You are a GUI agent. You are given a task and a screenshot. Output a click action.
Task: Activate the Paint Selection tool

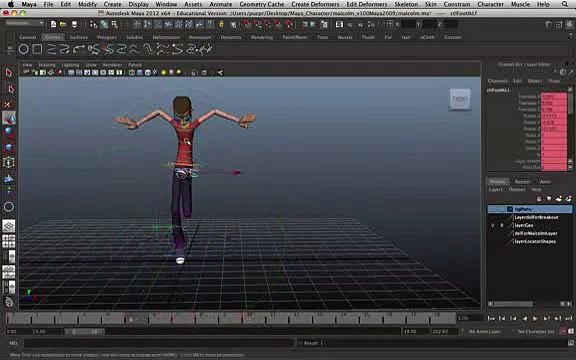[x=9, y=104]
